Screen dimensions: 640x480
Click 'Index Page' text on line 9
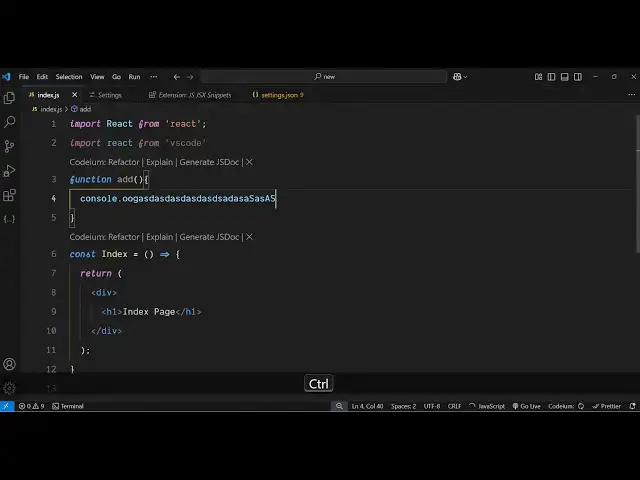[x=149, y=312]
